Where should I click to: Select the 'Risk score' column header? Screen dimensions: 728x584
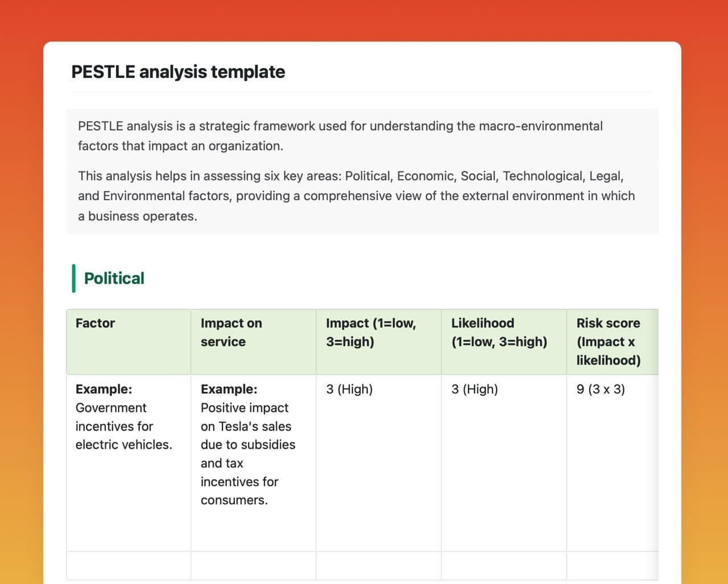tap(612, 341)
